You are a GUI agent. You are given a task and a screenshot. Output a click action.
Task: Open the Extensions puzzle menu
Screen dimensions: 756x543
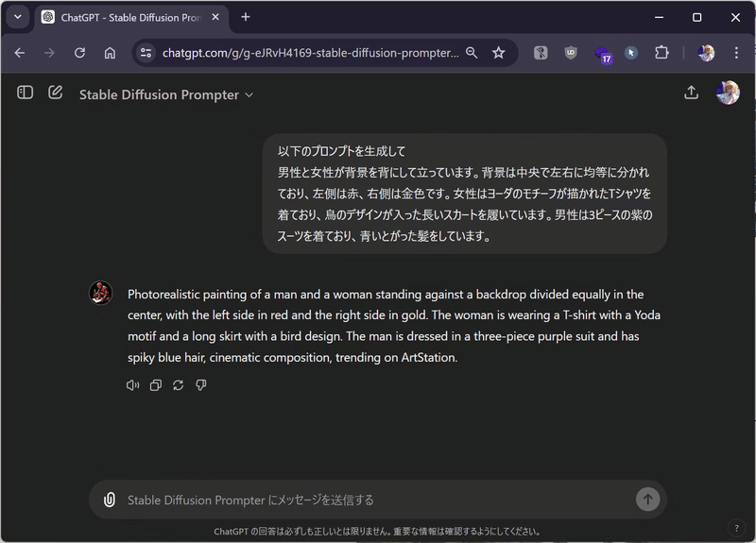661,53
